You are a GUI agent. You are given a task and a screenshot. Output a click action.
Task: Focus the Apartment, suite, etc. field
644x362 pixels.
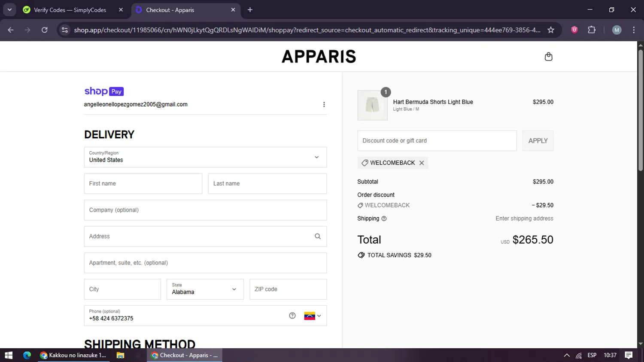(205, 263)
